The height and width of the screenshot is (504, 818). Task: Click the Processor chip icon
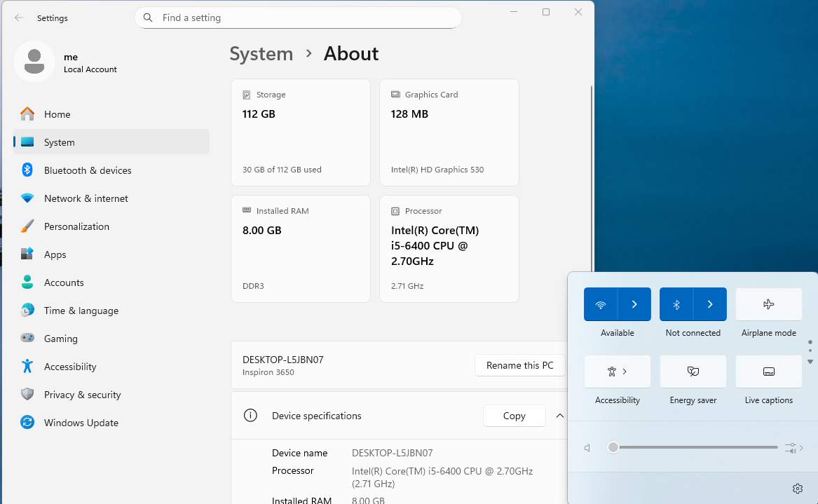pos(395,211)
